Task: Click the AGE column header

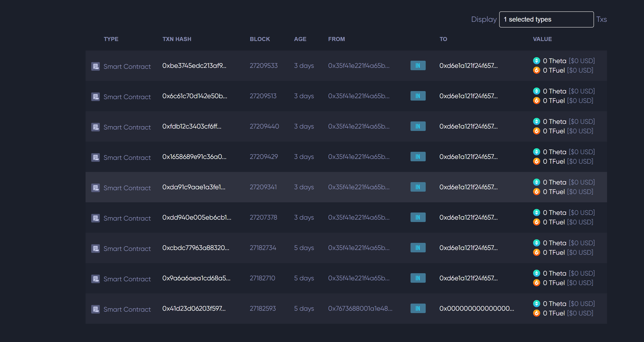Action: pyautogui.click(x=300, y=39)
